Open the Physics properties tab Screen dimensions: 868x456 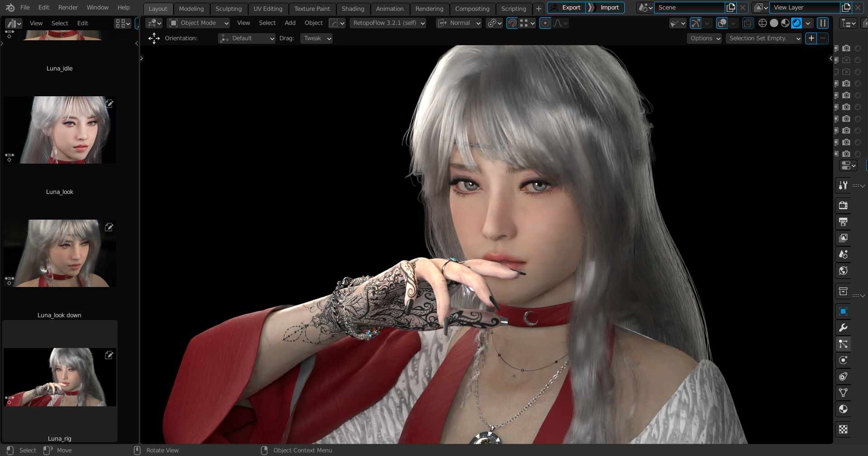tap(843, 360)
